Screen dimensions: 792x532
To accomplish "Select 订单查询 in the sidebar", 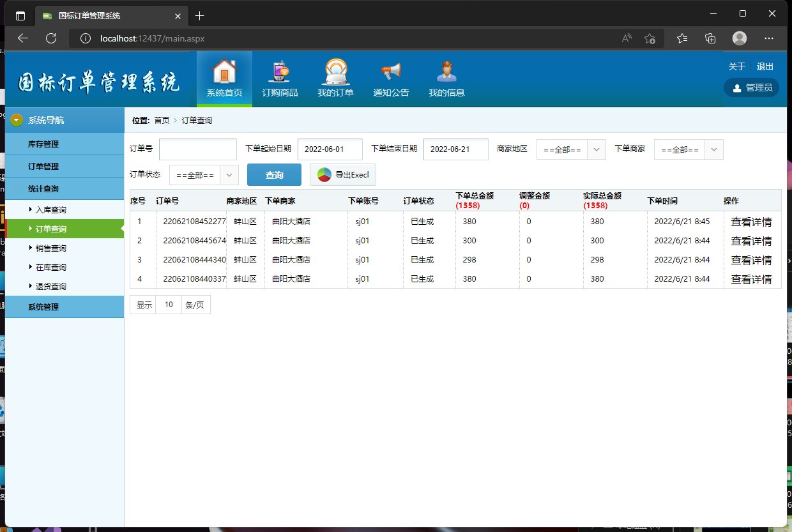I will [x=51, y=229].
